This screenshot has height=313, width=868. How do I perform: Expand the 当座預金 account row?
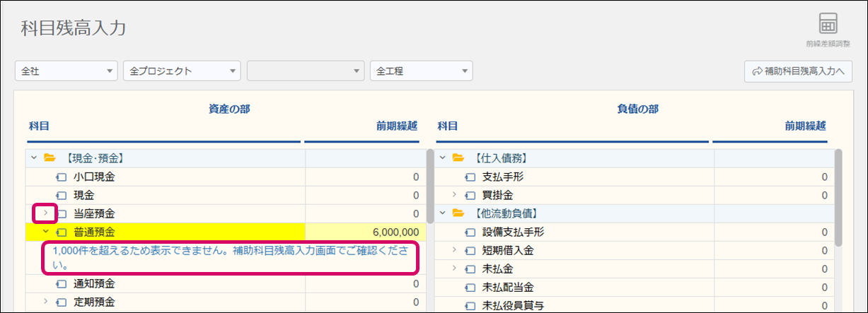click(45, 213)
